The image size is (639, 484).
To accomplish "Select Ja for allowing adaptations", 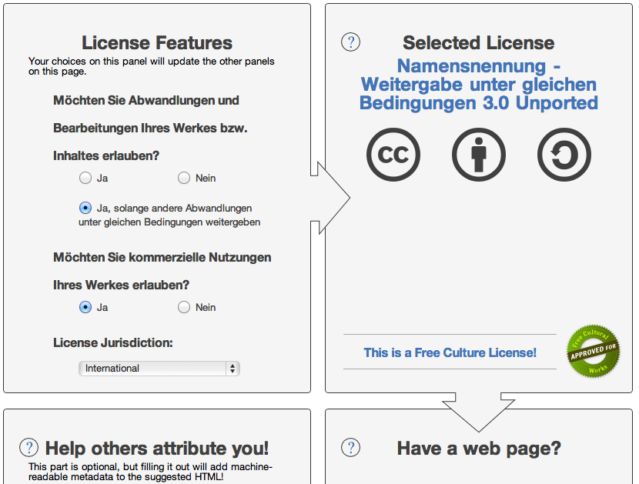I will tap(85, 178).
